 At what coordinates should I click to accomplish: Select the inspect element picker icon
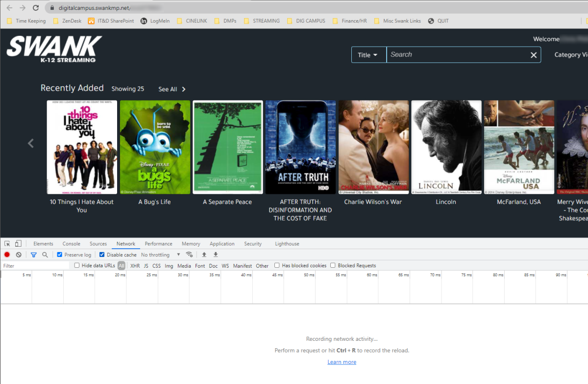(x=7, y=244)
